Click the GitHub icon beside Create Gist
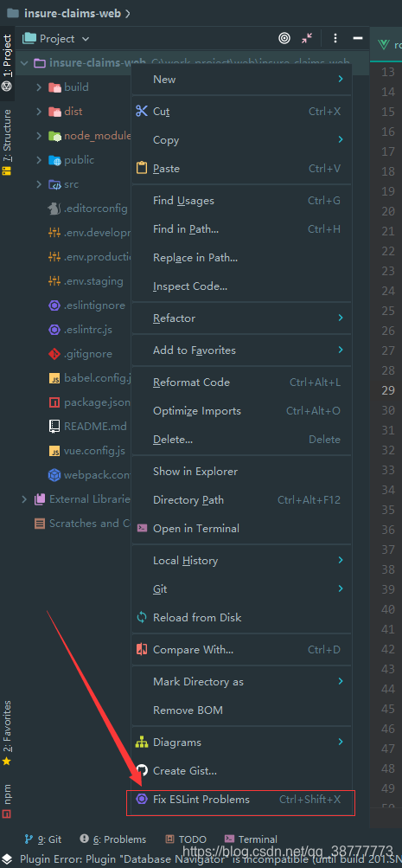Image resolution: width=402 pixels, height=868 pixels. 142,770
